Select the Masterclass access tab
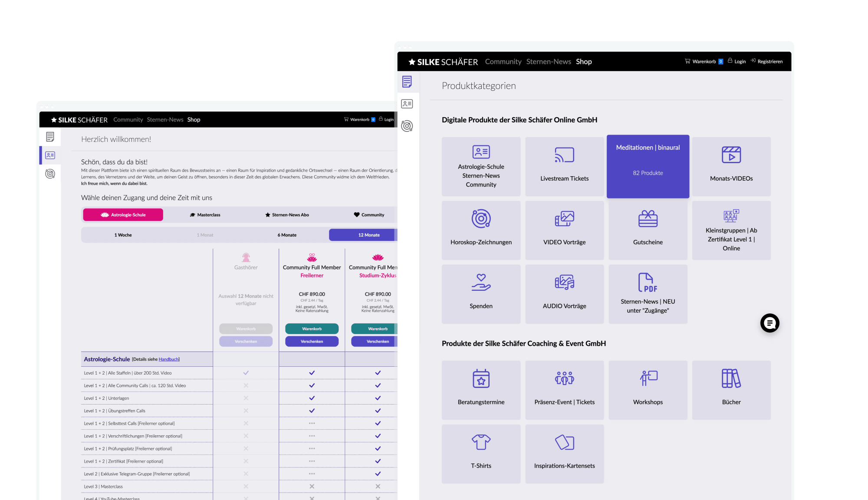The image size is (868, 500). 205,215
